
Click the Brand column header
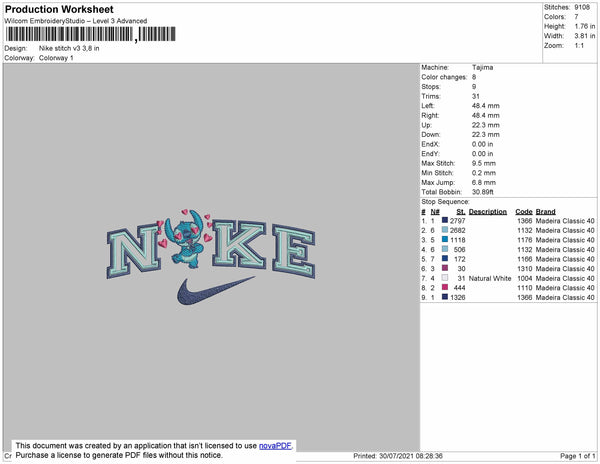[545, 212]
